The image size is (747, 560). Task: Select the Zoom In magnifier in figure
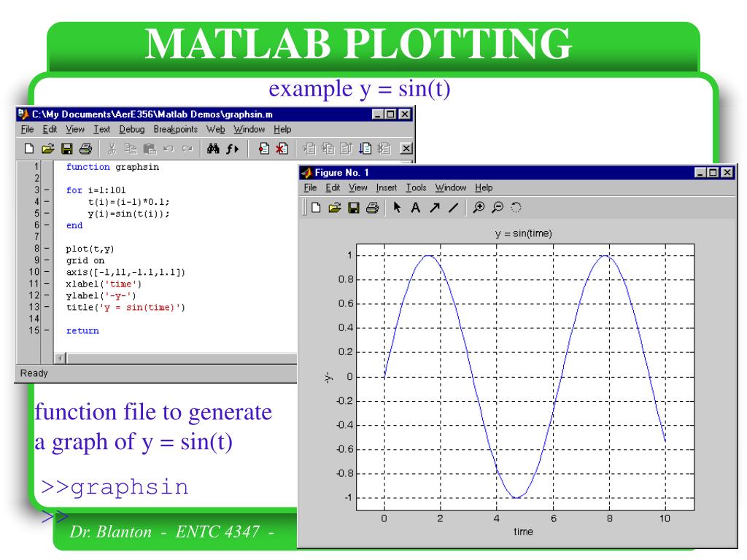[x=479, y=208]
